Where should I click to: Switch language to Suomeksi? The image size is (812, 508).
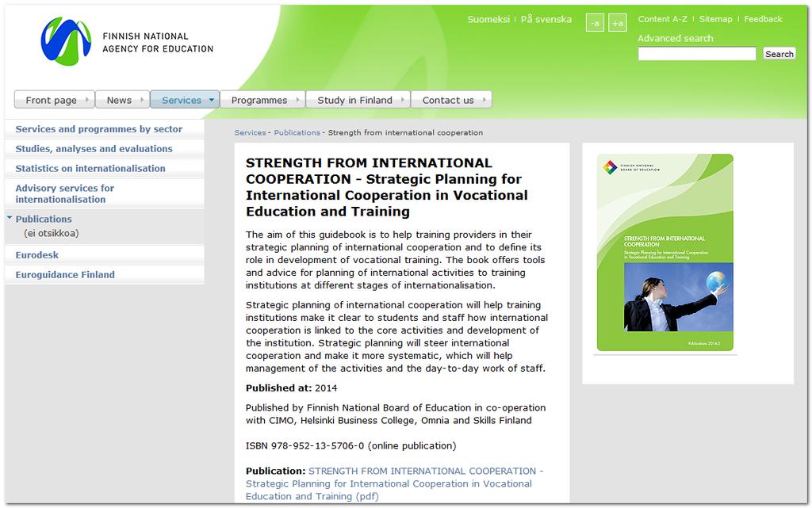tap(488, 19)
